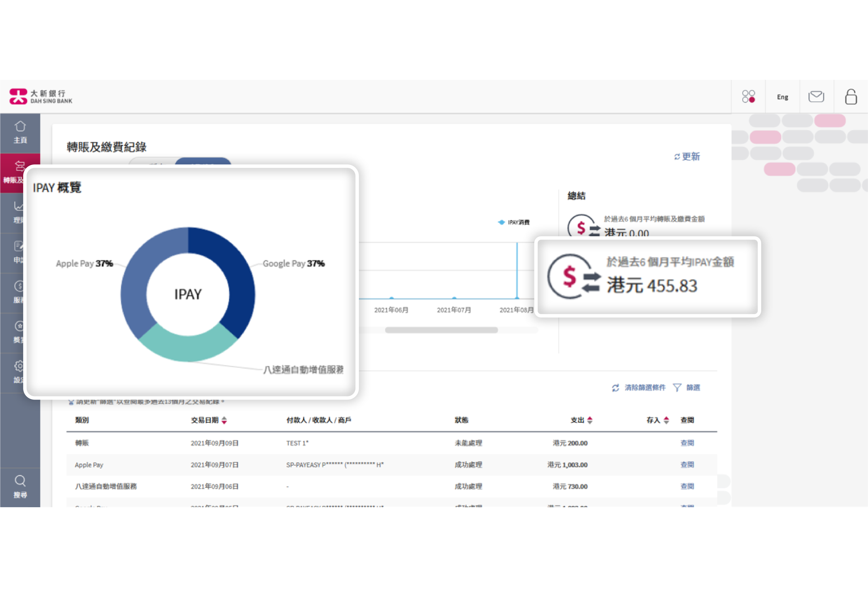Click the 搜尋 search icon
The image size is (868, 607).
(20, 481)
